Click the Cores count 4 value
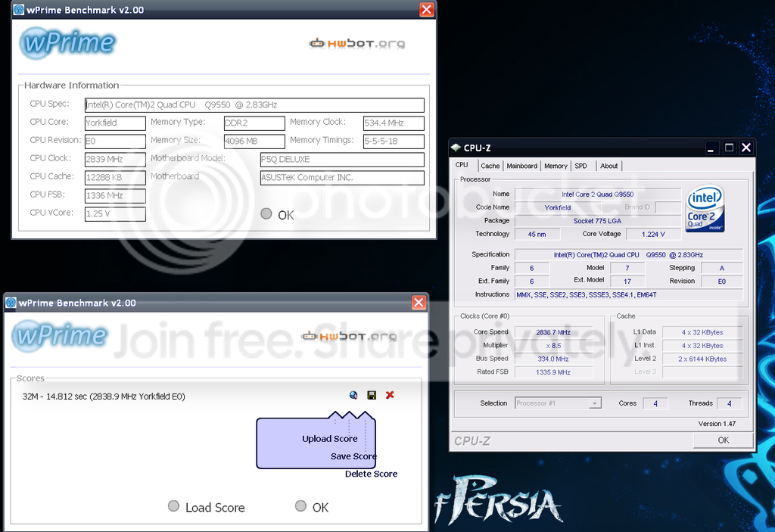This screenshot has width=775, height=532. pos(655,403)
